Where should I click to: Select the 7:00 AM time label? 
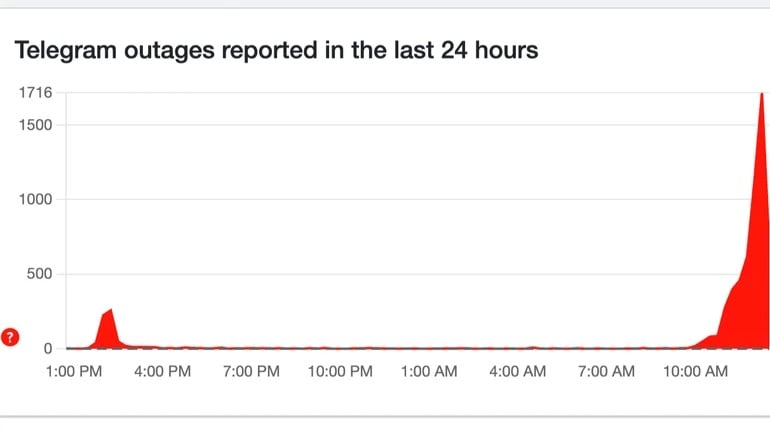pyautogui.click(x=607, y=372)
